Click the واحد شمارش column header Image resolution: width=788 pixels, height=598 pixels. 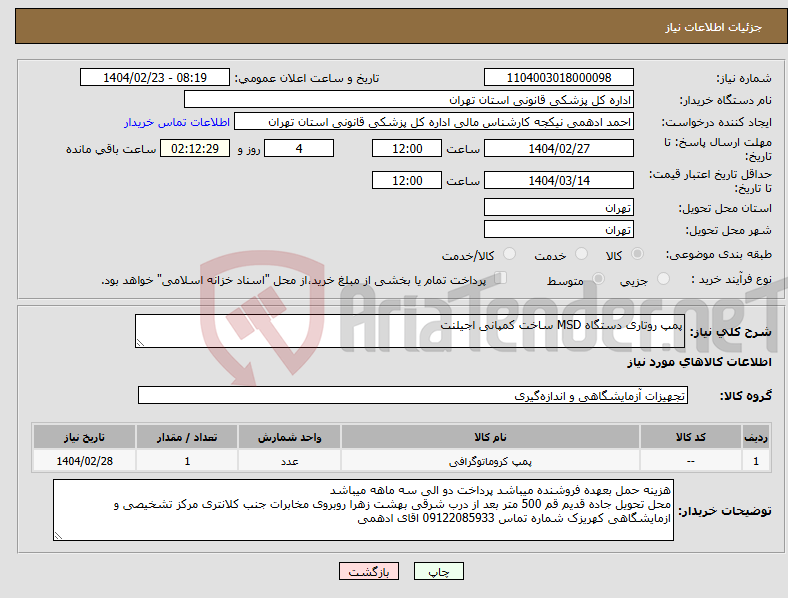(x=289, y=437)
